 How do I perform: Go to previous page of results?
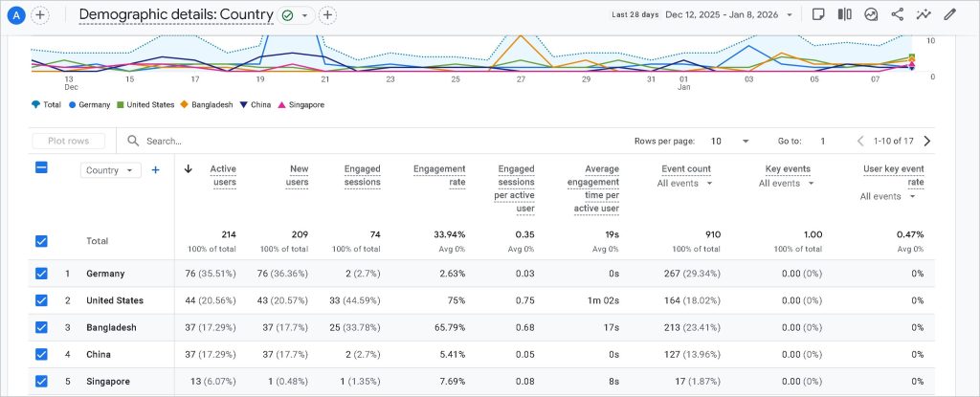pos(860,142)
